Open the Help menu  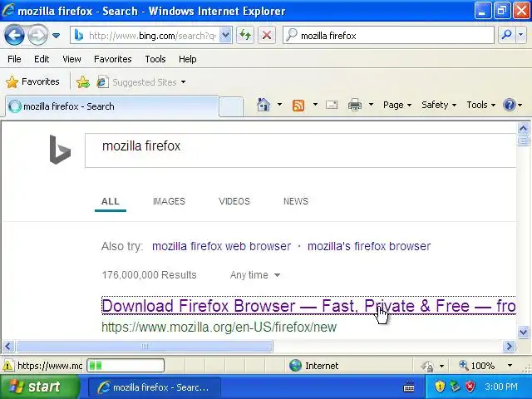[x=187, y=59]
